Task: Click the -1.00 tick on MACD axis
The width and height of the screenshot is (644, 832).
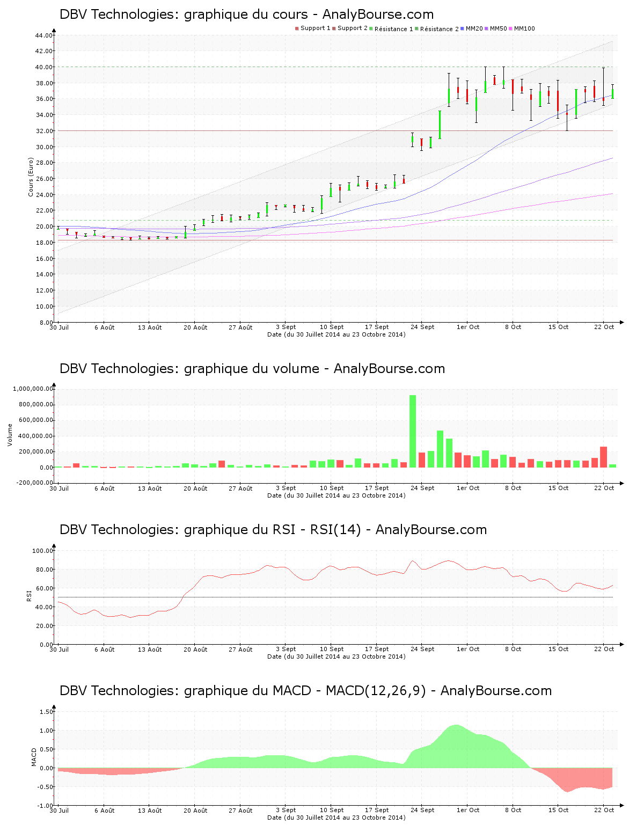Action: (46, 806)
